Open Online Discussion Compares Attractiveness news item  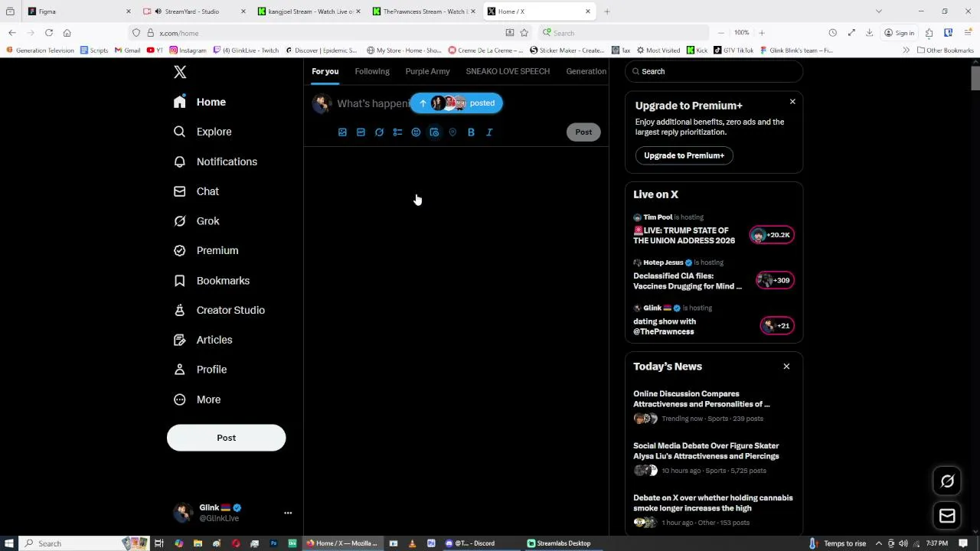(x=701, y=399)
